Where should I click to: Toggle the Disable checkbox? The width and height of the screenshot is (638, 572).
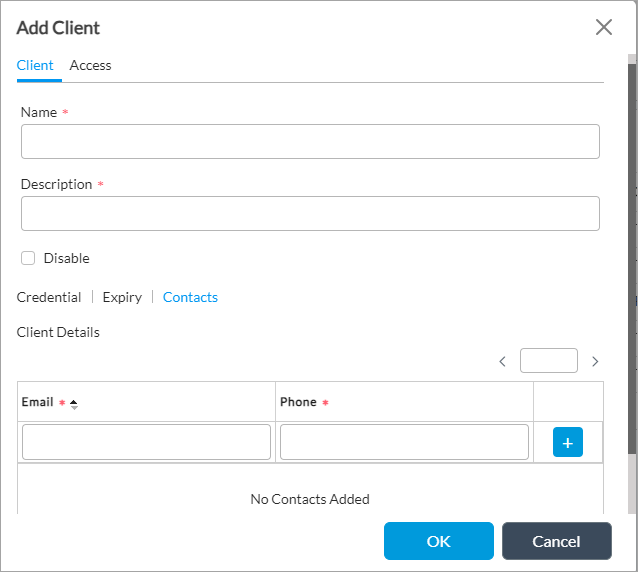28,258
